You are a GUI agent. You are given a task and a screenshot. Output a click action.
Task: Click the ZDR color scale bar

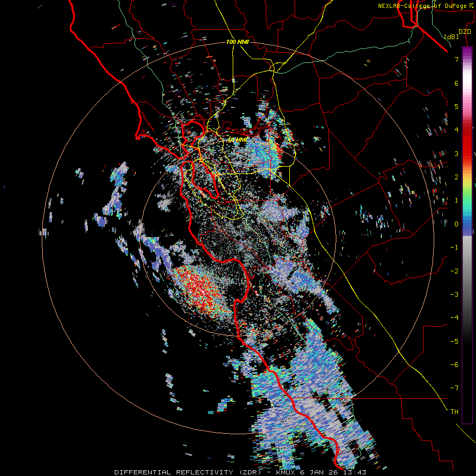(x=467, y=235)
